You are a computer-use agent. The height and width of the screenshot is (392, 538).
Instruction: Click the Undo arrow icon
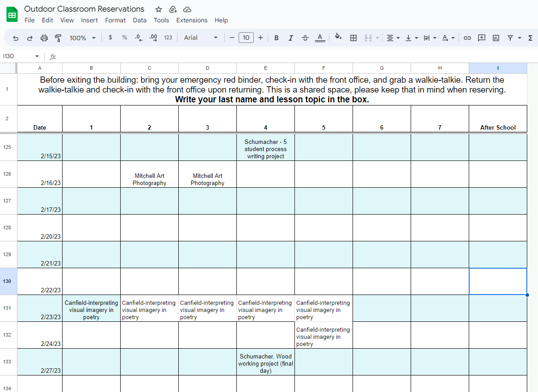point(16,38)
